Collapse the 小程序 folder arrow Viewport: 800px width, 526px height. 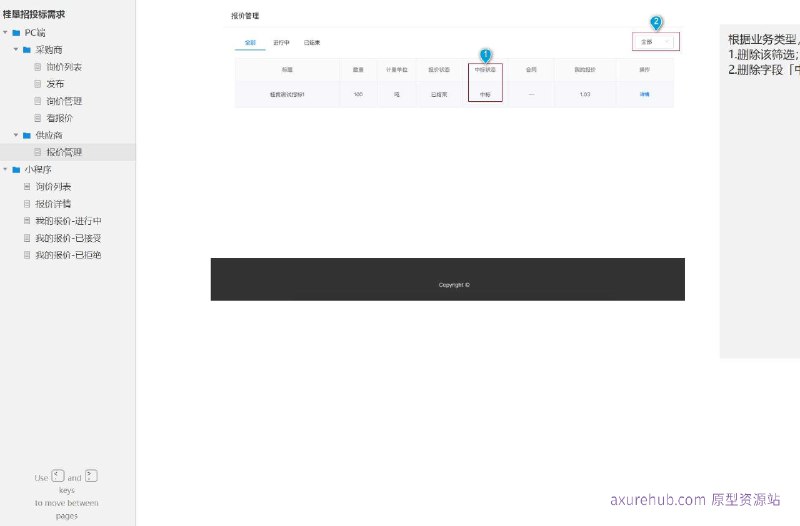tap(5, 169)
